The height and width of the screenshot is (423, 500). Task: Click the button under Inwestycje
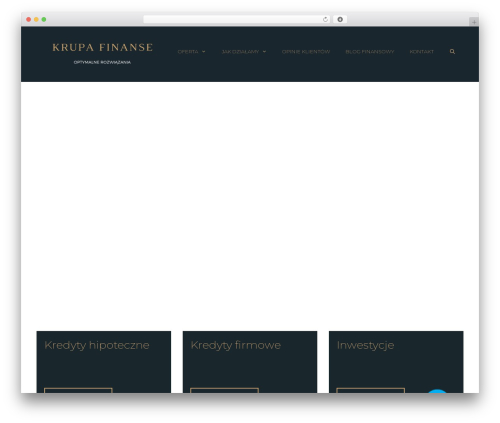tap(371, 390)
